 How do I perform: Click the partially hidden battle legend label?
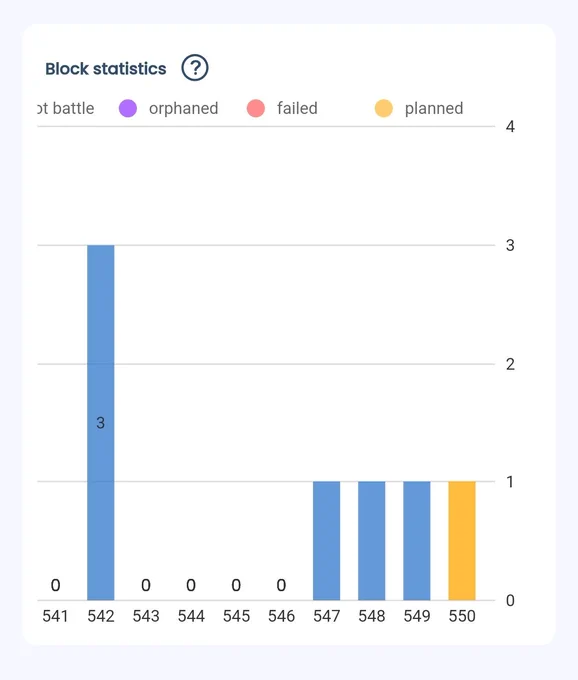(x=66, y=108)
